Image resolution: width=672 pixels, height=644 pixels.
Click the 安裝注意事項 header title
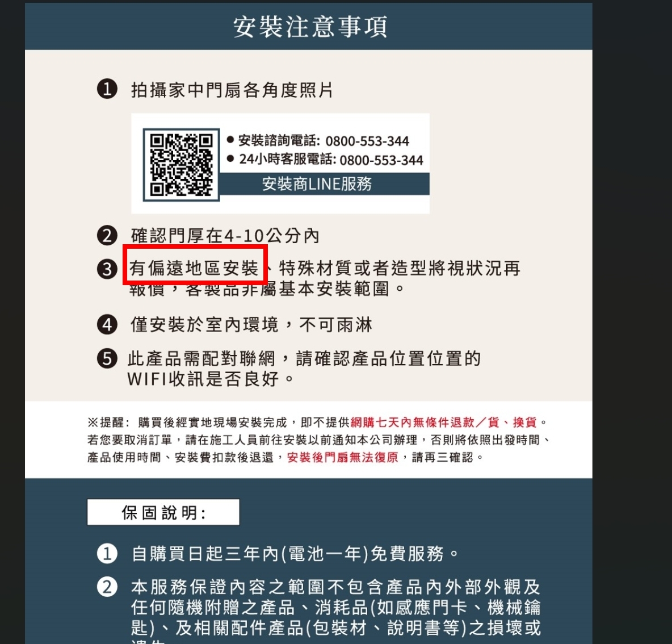click(x=310, y=27)
